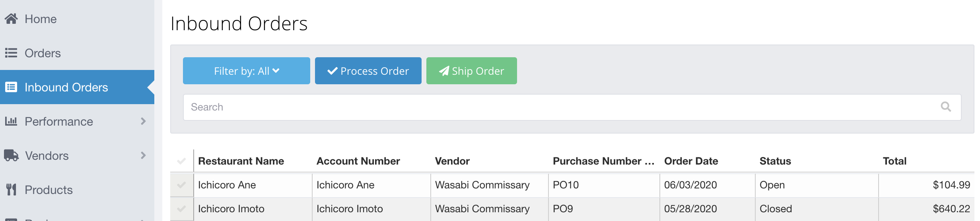Screen dimensions: 980x221
Task: Sort by the Order Date column header
Action: pyautogui.click(x=691, y=161)
